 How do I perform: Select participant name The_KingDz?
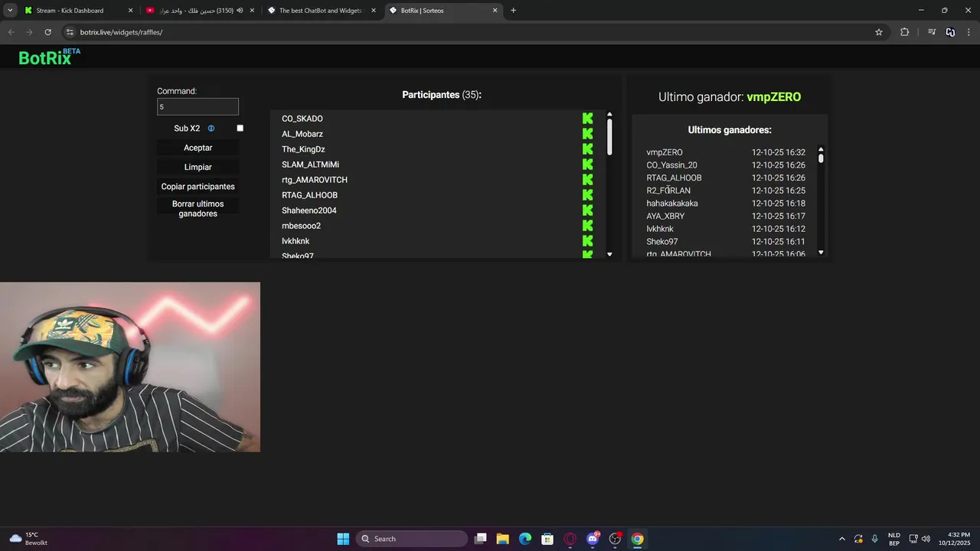(x=303, y=149)
